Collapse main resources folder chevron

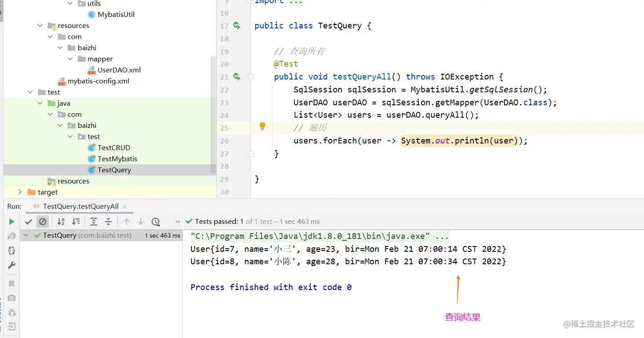point(40,26)
